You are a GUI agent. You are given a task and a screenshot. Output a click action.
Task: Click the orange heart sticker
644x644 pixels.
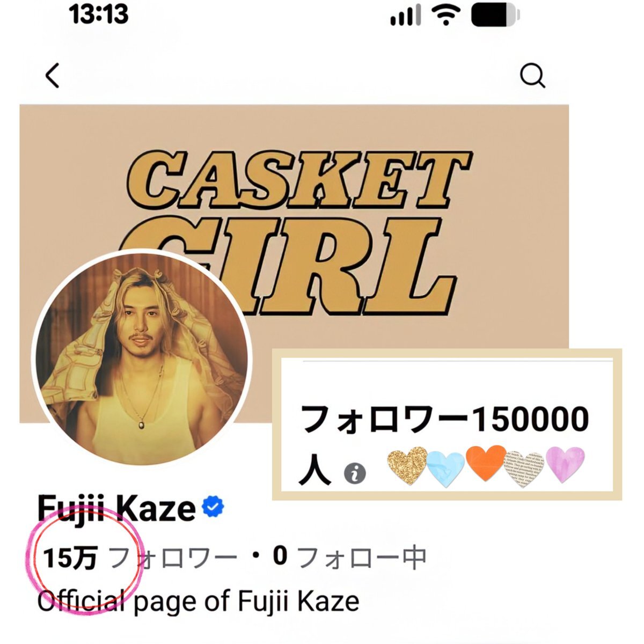(486, 463)
